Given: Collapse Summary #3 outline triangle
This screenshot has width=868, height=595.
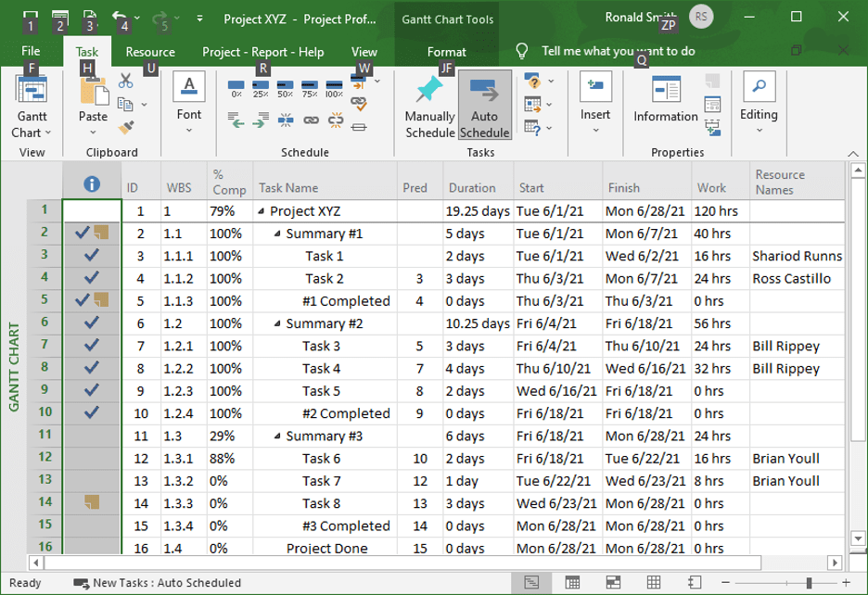Looking at the screenshot, I should [277, 437].
